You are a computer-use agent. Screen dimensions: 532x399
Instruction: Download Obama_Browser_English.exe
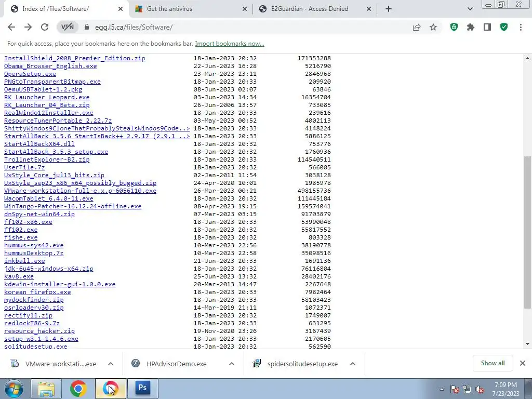coord(50,66)
